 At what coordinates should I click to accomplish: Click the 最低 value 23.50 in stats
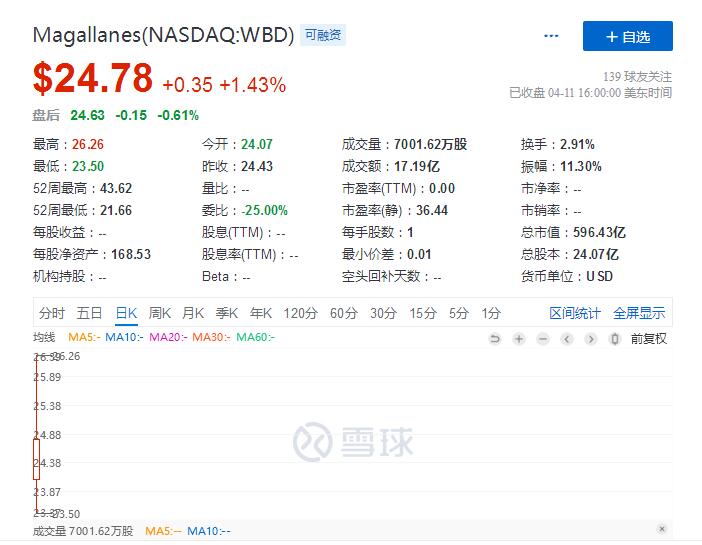(x=88, y=166)
